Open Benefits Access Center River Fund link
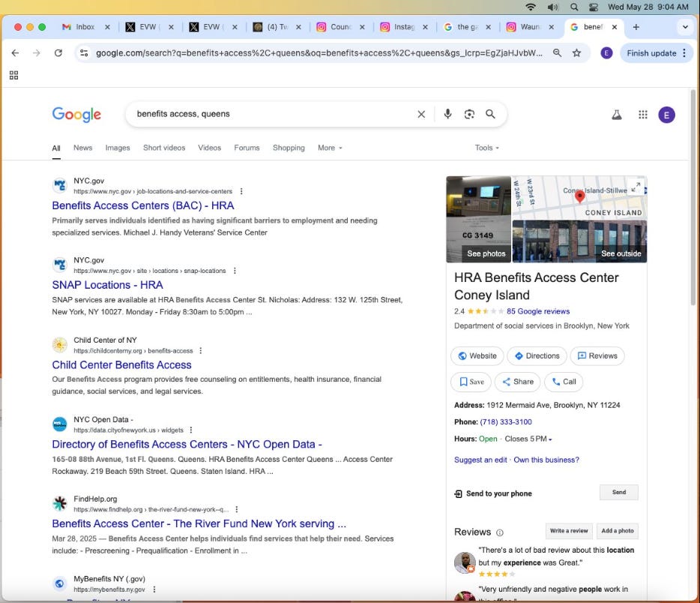The height and width of the screenshot is (603, 700). pyautogui.click(x=199, y=523)
